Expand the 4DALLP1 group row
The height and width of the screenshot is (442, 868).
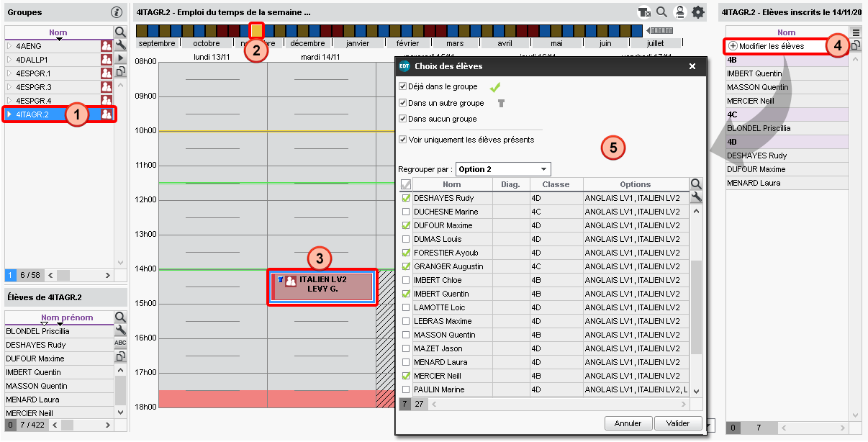coord(9,59)
